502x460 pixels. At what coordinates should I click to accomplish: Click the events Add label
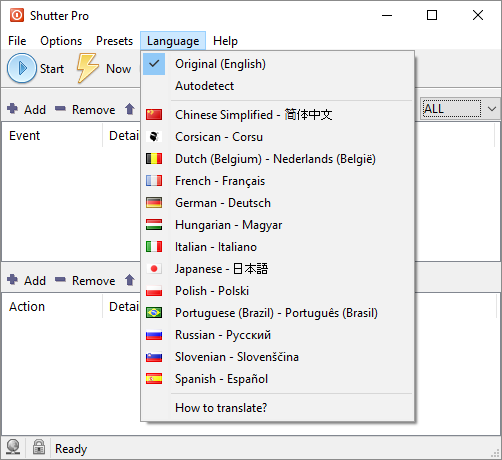click(35, 109)
